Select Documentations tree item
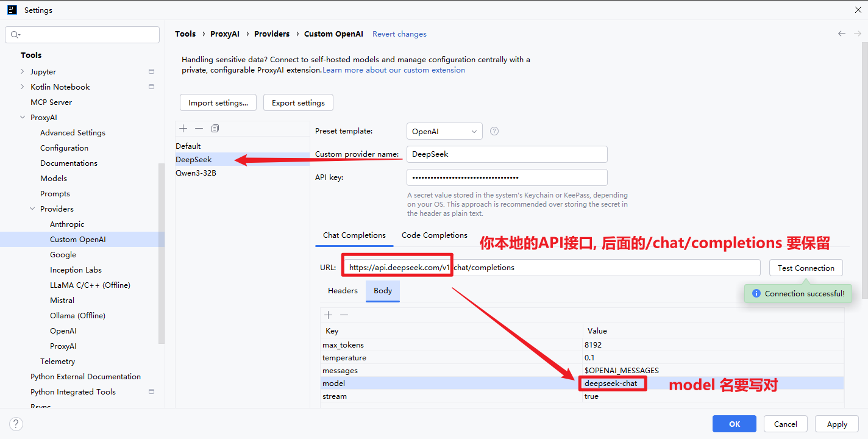 [x=69, y=163]
